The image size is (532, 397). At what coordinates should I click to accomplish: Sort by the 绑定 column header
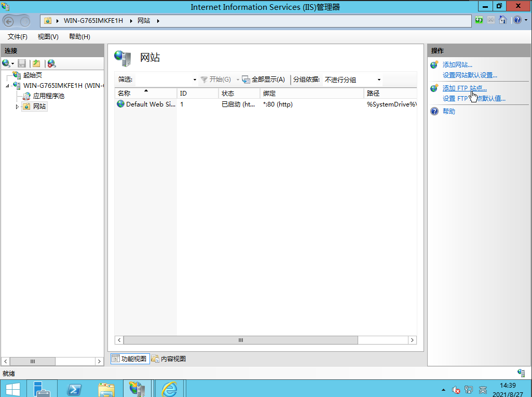(x=312, y=93)
